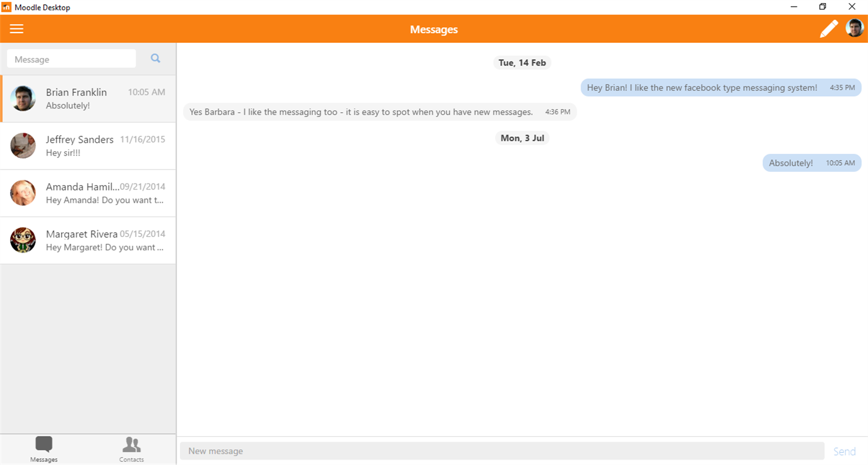The width and height of the screenshot is (868, 465).
Task: Click the 'Mon, 3 Jul' date label
Action: click(x=522, y=138)
